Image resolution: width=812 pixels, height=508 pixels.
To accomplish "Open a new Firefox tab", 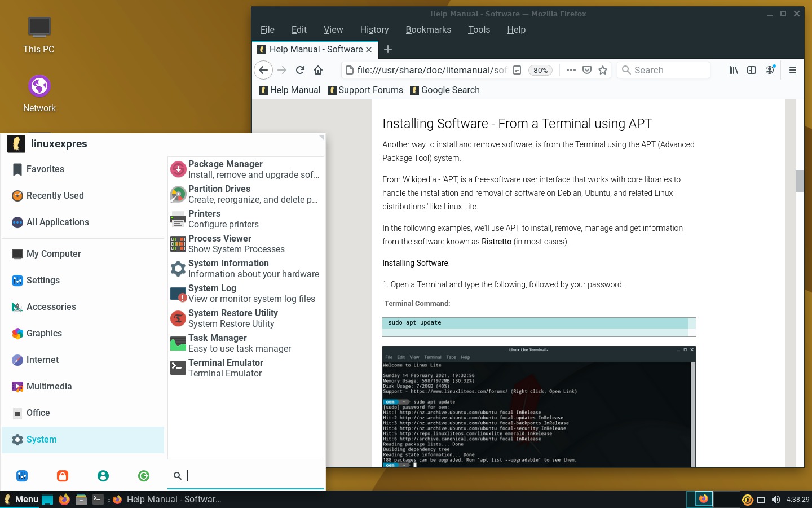I will pos(388,49).
